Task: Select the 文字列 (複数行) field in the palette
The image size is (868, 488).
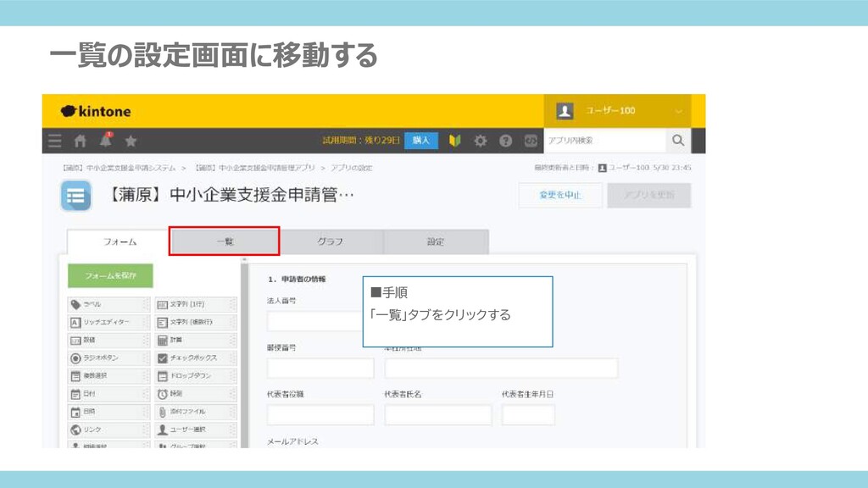Action: coord(196,322)
